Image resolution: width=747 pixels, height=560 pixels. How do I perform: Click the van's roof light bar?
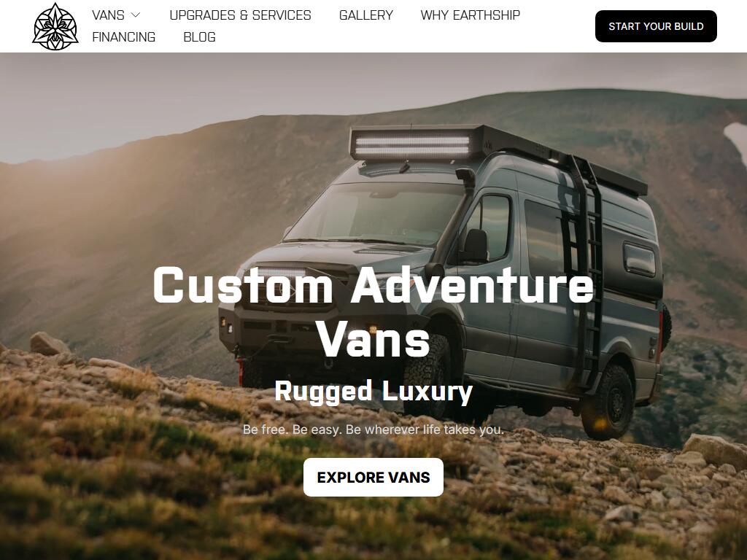tap(413, 145)
